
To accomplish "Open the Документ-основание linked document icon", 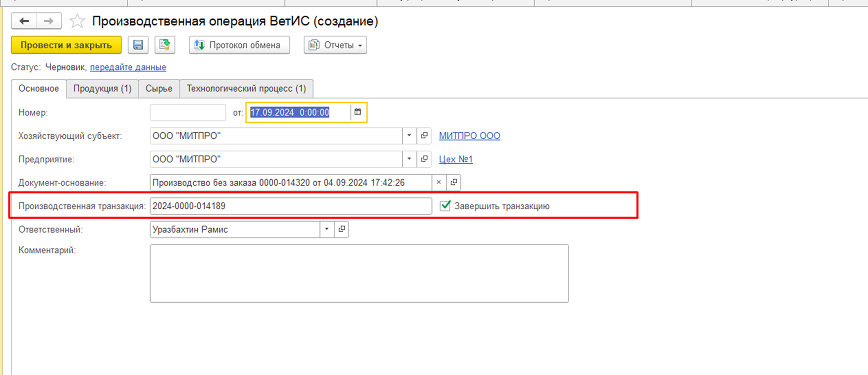I will (x=453, y=183).
